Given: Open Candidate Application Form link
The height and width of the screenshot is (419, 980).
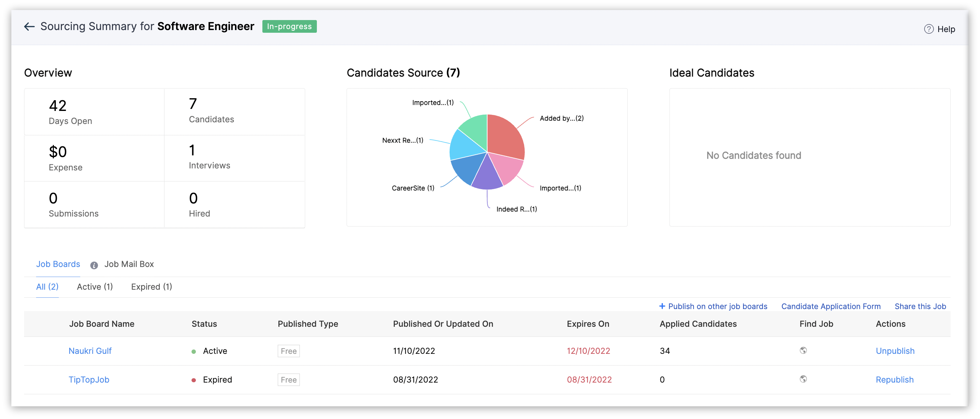Looking at the screenshot, I should 831,306.
